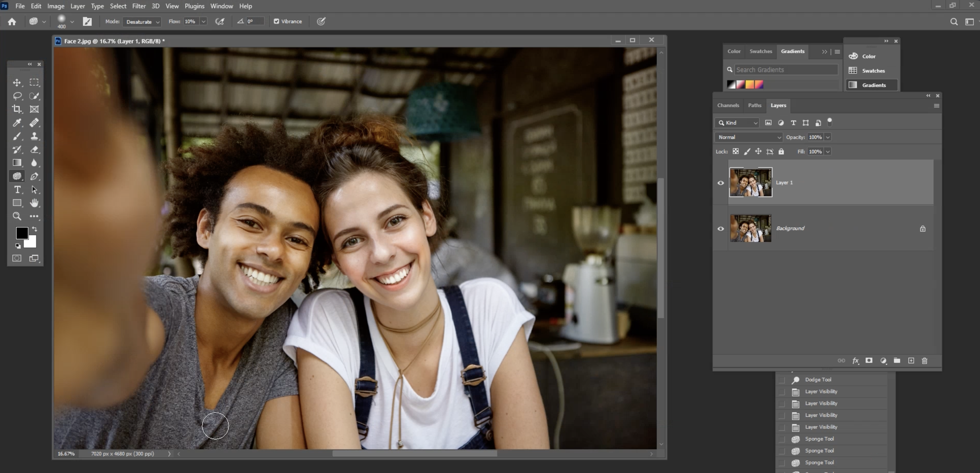Viewport: 980px width, 473px height.
Task: Select the Eyedropper tool
Action: [x=17, y=122]
